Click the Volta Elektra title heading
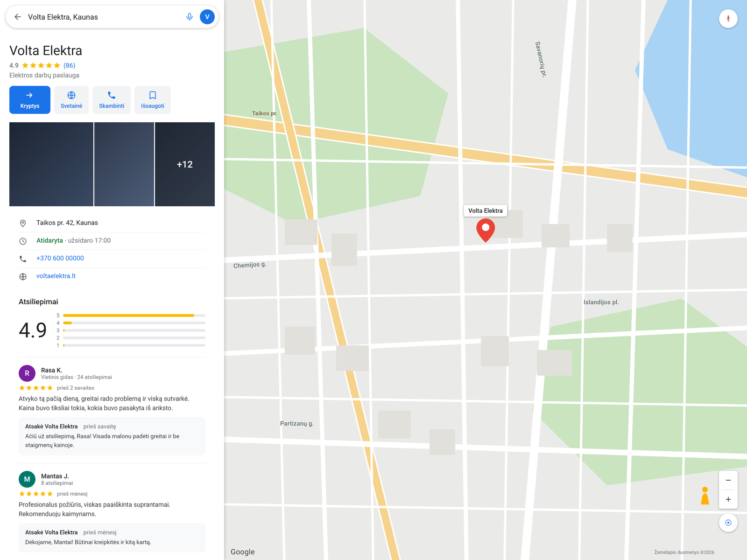 (x=46, y=50)
